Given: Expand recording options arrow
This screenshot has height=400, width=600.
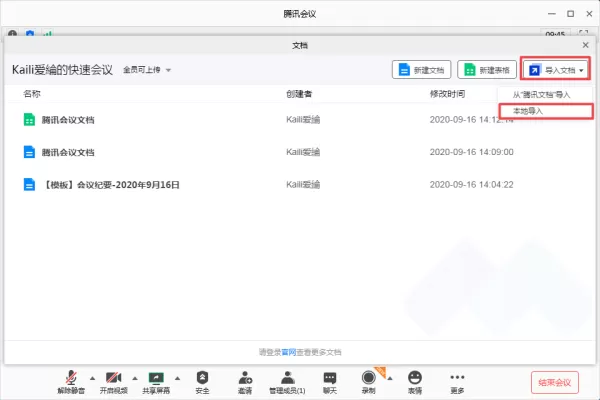Looking at the screenshot, I should (390, 379).
